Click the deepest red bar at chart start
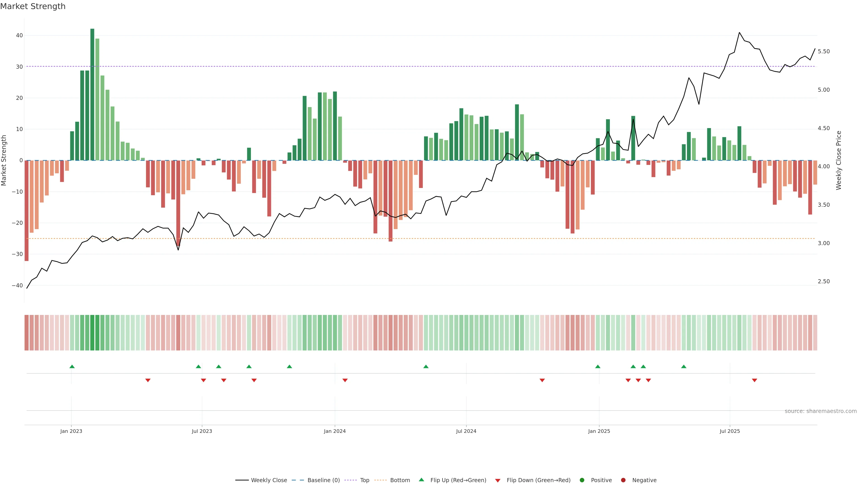Viewport: 868px width, 488px height. [27, 211]
